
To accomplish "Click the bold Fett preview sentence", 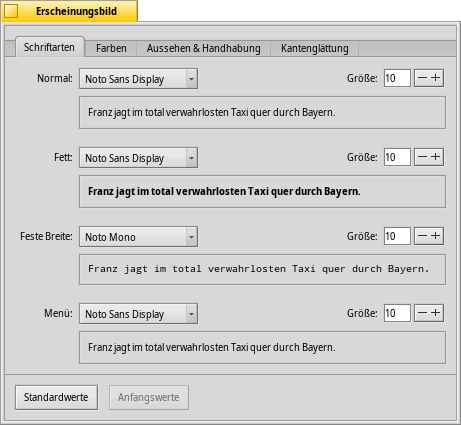I will 224,192.
